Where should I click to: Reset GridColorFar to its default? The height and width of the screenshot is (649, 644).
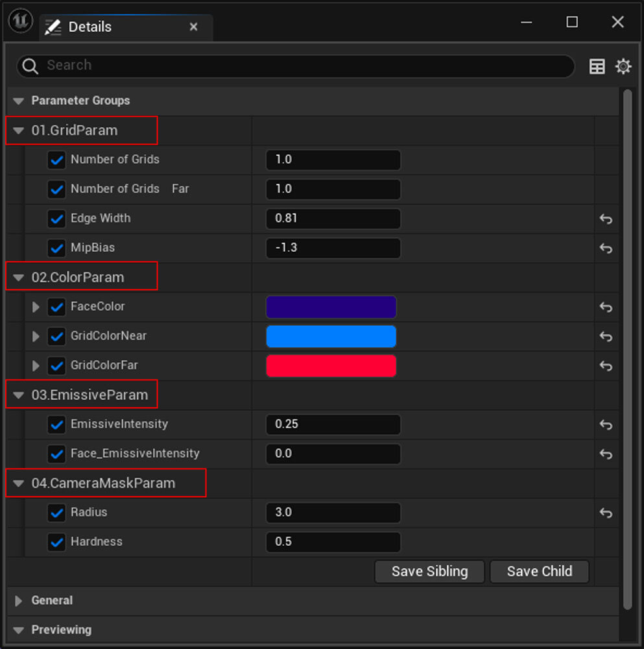click(606, 366)
